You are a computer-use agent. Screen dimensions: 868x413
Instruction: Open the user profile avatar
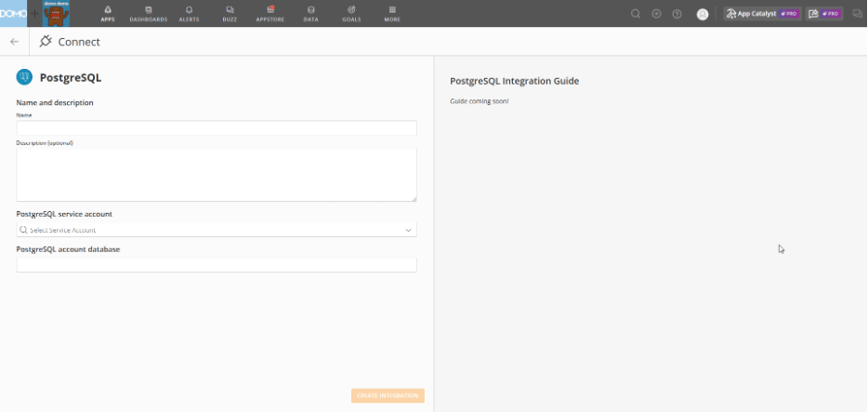tap(703, 14)
